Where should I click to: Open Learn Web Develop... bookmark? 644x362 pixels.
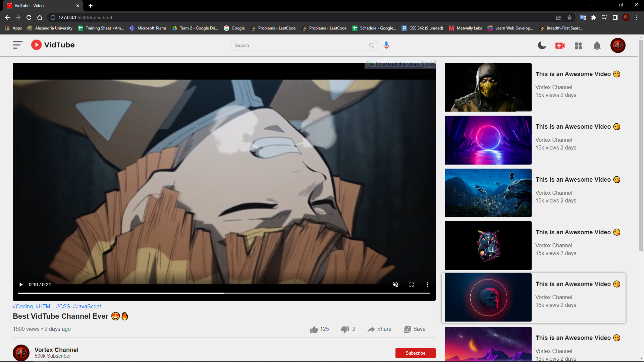tap(510, 28)
